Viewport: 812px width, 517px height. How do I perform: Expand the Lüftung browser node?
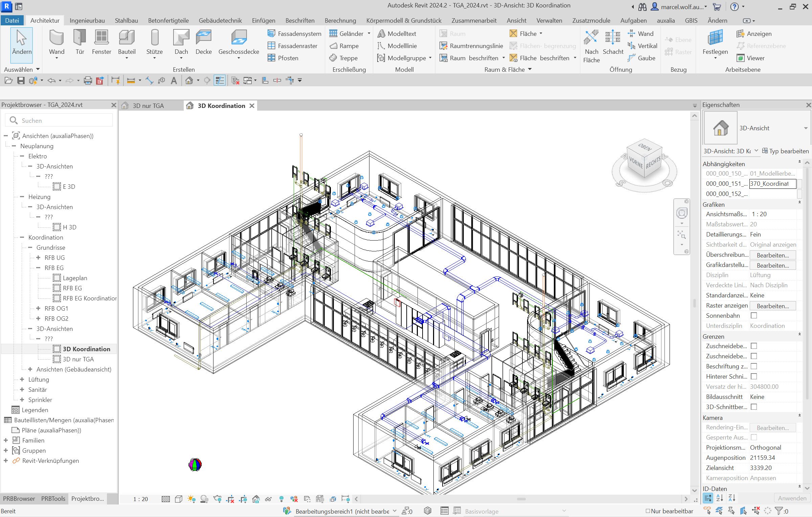[22, 379]
